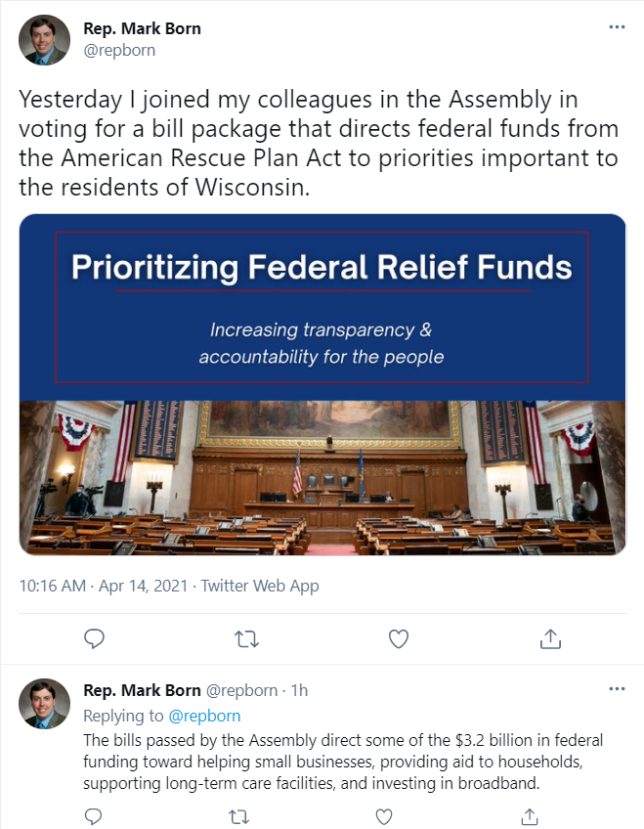The height and width of the screenshot is (829, 644).
Task: Open the 10:16 AM · Apr 14, 2021 timestamp
Action: (x=104, y=586)
